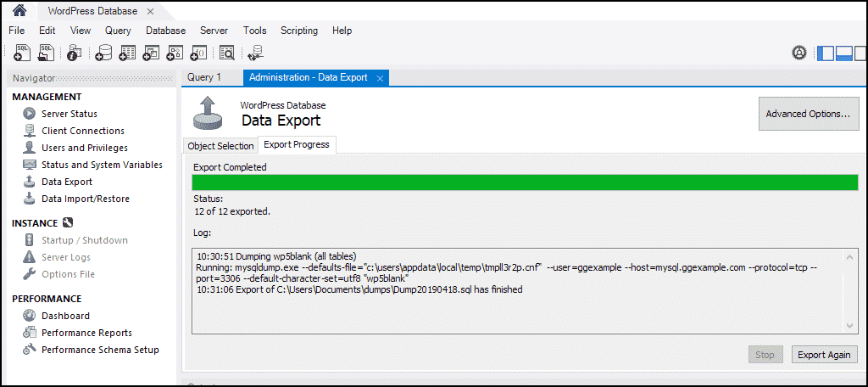Click the Home screen icon

[x=19, y=10]
